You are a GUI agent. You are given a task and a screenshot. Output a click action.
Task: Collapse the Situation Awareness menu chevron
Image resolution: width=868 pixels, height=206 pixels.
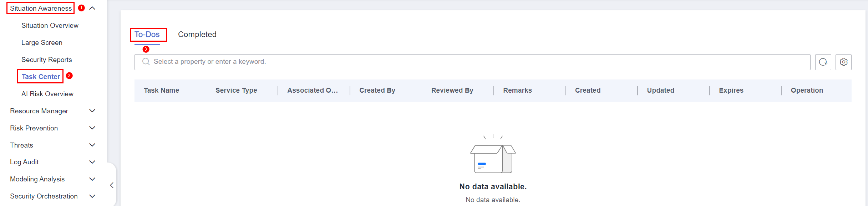tap(92, 8)
